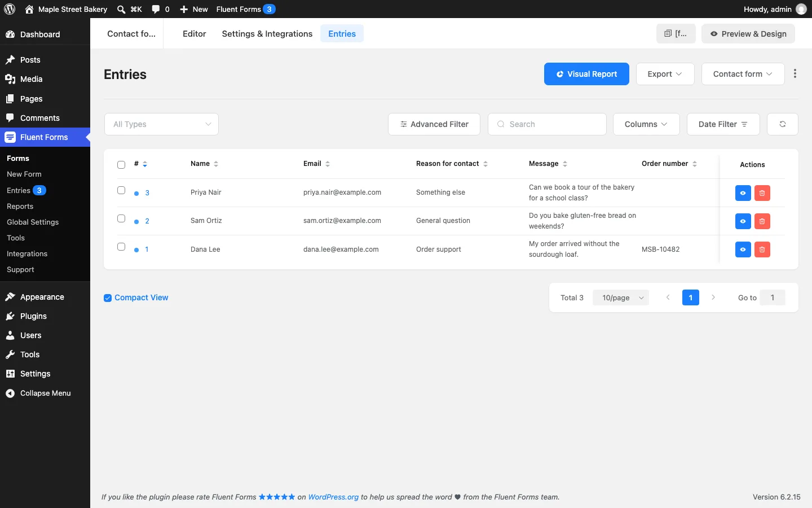This screenshot has height=508, width=812.
Task: Check the box for entry 2
Action: coord(121,218)
